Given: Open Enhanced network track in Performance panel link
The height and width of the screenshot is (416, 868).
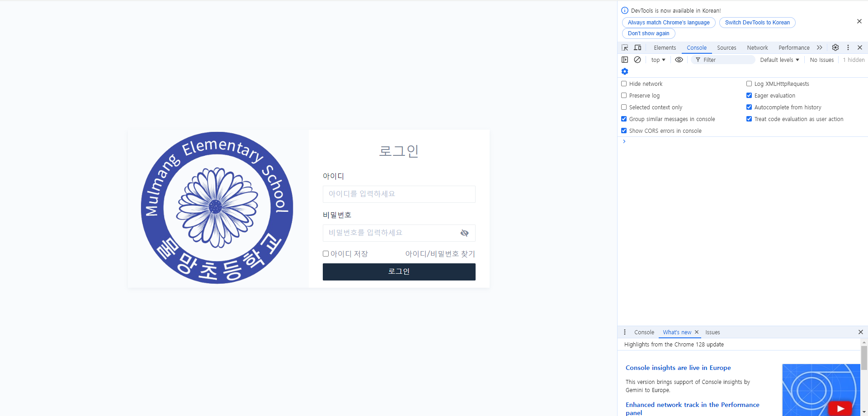Looking at the screenshot, I should 692,408.
